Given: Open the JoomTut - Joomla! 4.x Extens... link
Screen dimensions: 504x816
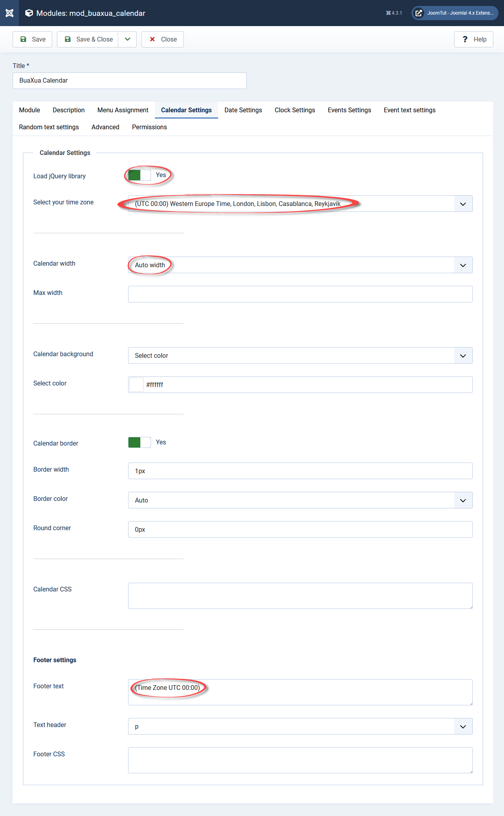Looking at the screenshot, I should pyautogui.click(x=455, y=13).
